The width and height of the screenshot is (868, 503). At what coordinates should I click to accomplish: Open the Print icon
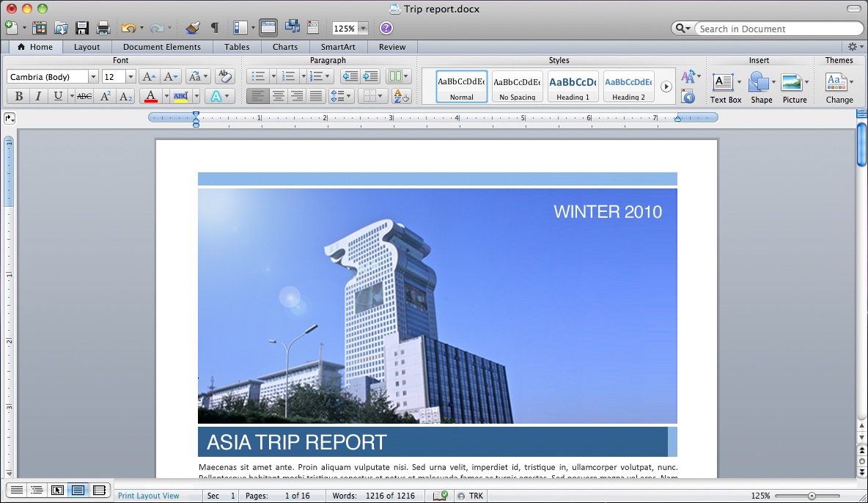pos(102,28)
